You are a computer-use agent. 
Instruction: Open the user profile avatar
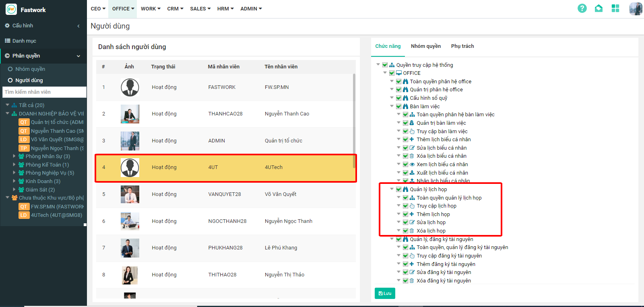636,8
